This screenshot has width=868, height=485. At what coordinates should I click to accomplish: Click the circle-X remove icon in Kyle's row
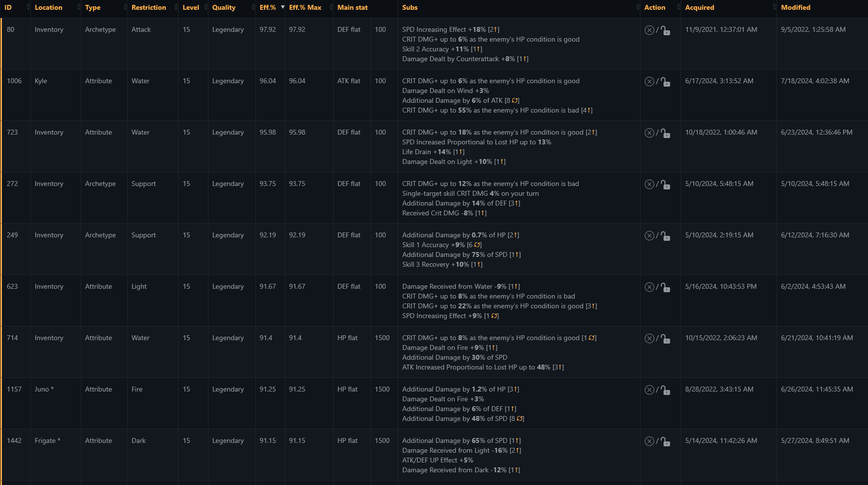(649, 81)
